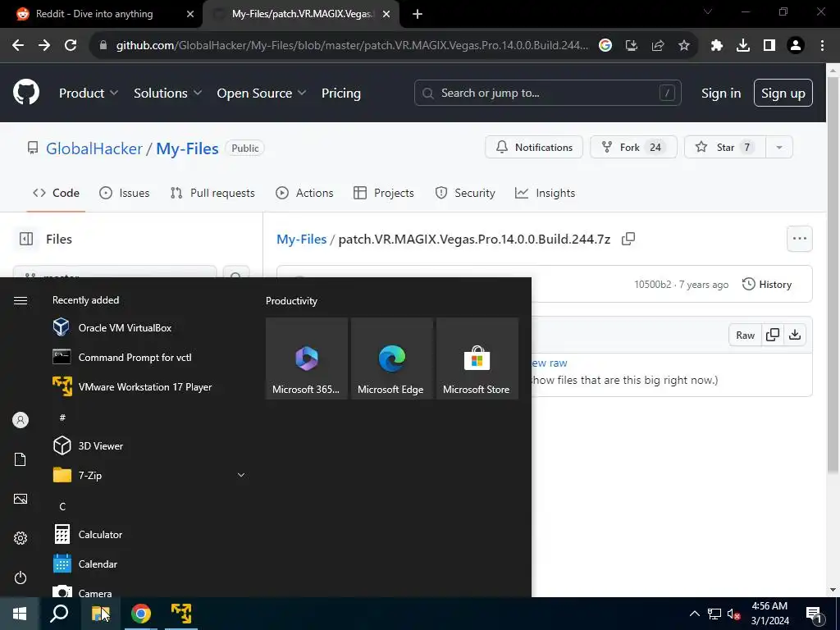The image size is (840, 630).
Task: Open Calculator from Start menu
Action: [150, 535]
